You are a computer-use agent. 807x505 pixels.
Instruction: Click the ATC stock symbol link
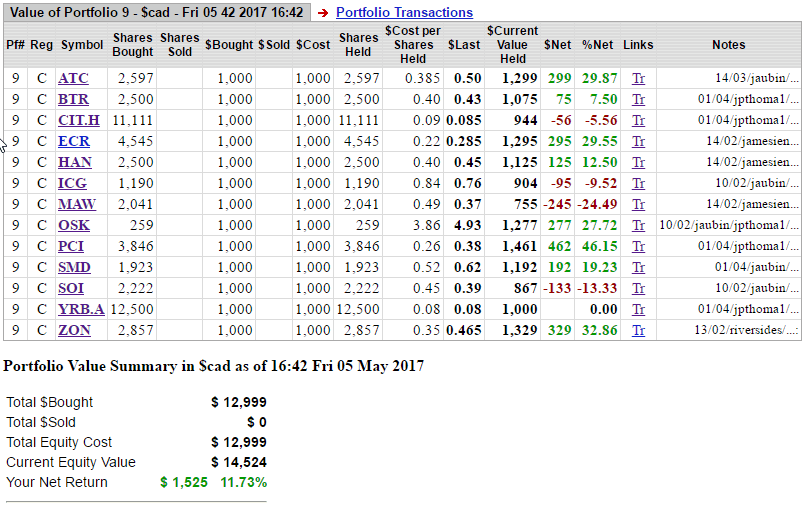73,78
